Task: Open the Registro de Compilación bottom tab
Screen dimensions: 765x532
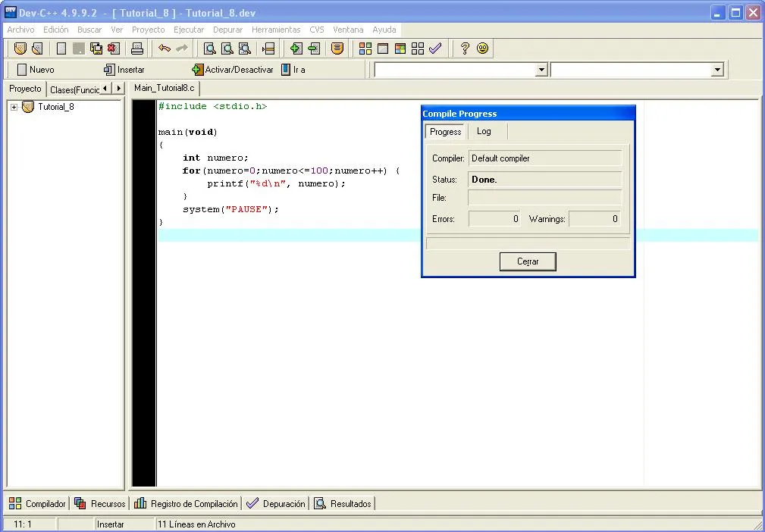Action: 186,504
